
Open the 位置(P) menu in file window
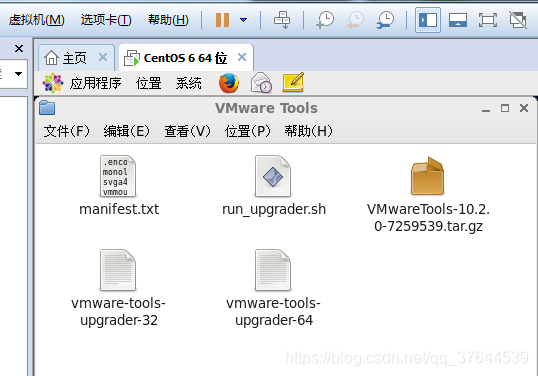coord(248,131)
